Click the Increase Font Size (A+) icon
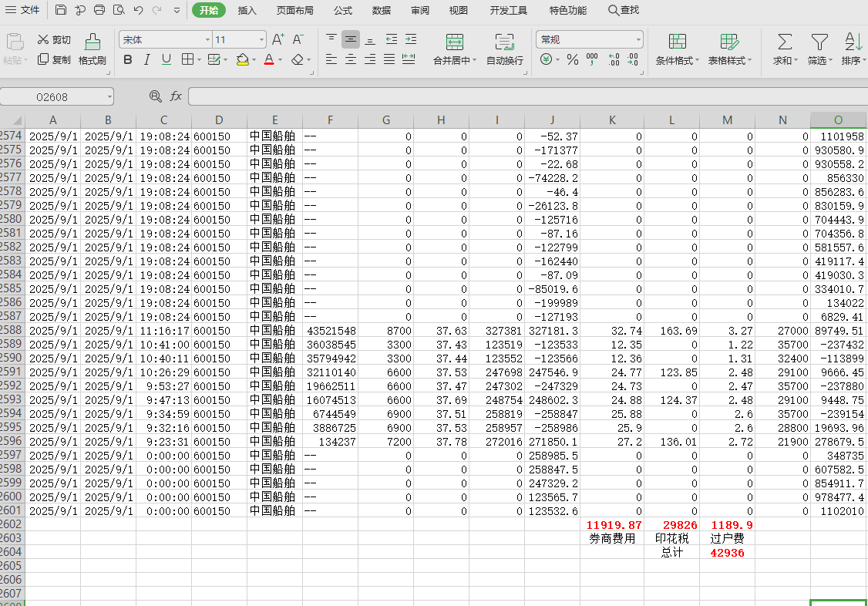The width and height of the screenshot is (868, 606). [x=278, y=39]
